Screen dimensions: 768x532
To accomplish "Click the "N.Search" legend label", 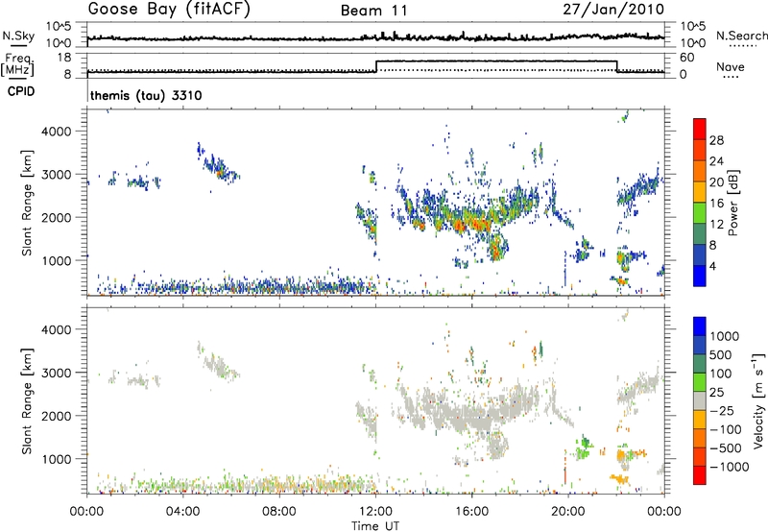I will point(741,36).
